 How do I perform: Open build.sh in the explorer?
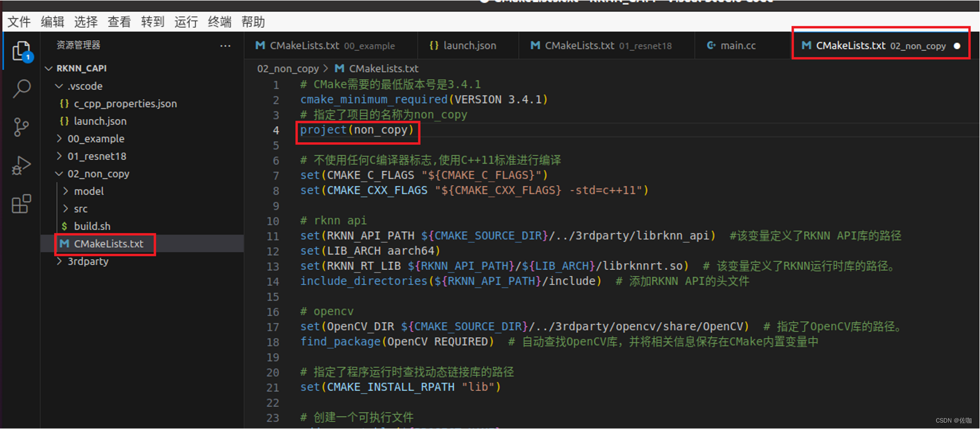click(x=142, y=226)
